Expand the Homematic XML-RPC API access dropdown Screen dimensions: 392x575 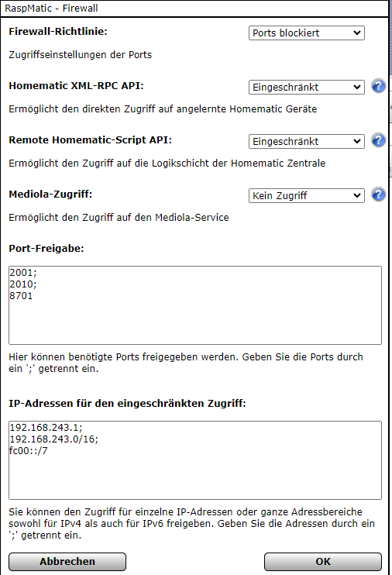click(x=307, y=88)
